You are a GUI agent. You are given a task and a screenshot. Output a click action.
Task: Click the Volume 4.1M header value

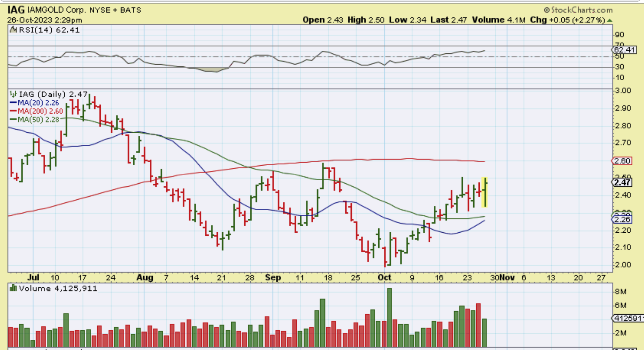(499, 20)
